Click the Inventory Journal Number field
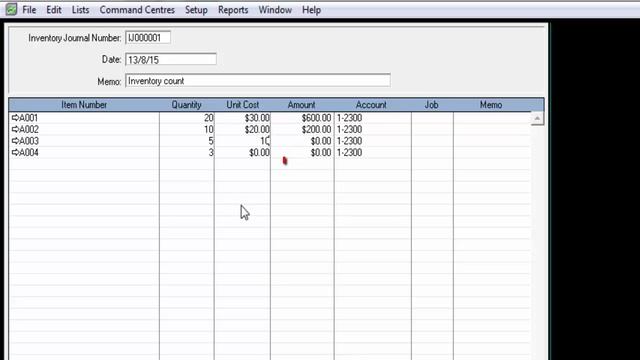This screenshot has height=360, width=640. click(x=148, y=38)
